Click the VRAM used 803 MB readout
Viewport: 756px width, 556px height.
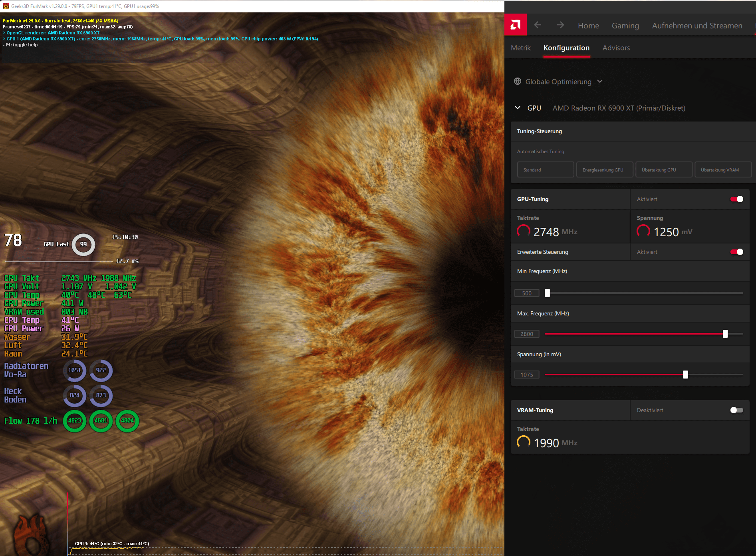[46, 312]
